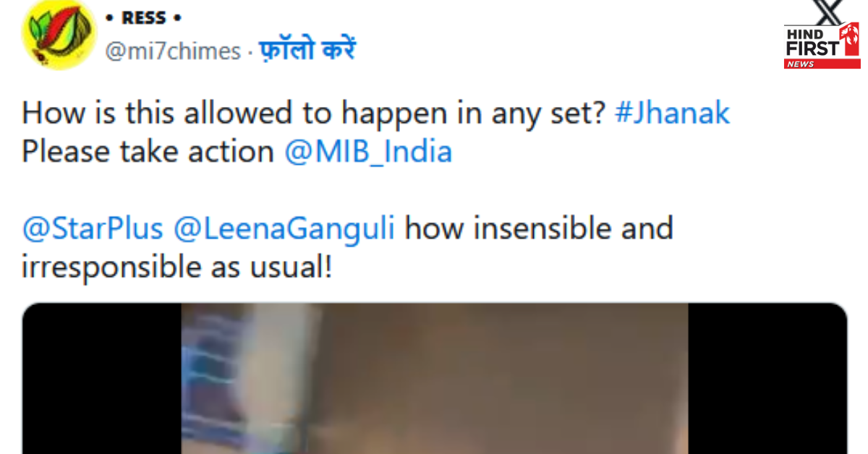Click the red NEWS label in the logo
Image resolution: width=868 pixels, height=454 pixels.
(801, 64)
